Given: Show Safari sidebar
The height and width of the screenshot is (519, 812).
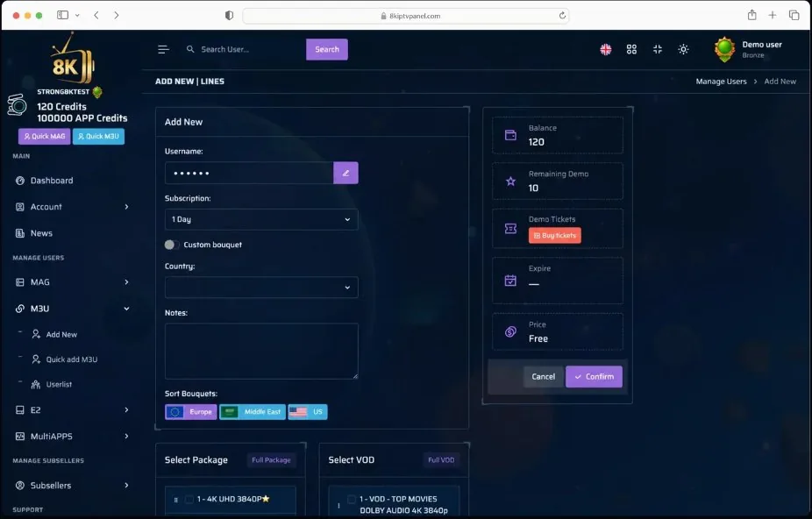Looking at the screenshot, I should click(62, 15).
